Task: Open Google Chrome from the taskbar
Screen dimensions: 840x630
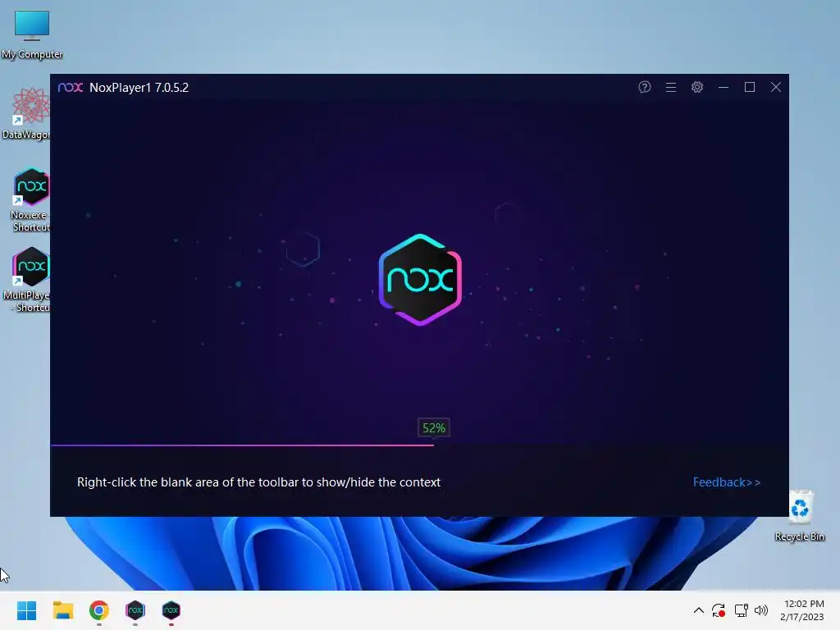Action: click(99, 610)
